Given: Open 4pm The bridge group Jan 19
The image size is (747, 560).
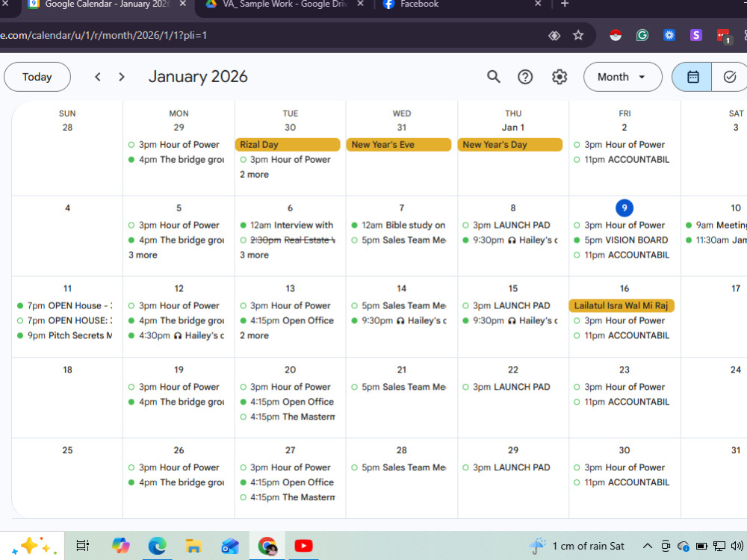Looking at the screenshot, I should [x=176, y=402].
